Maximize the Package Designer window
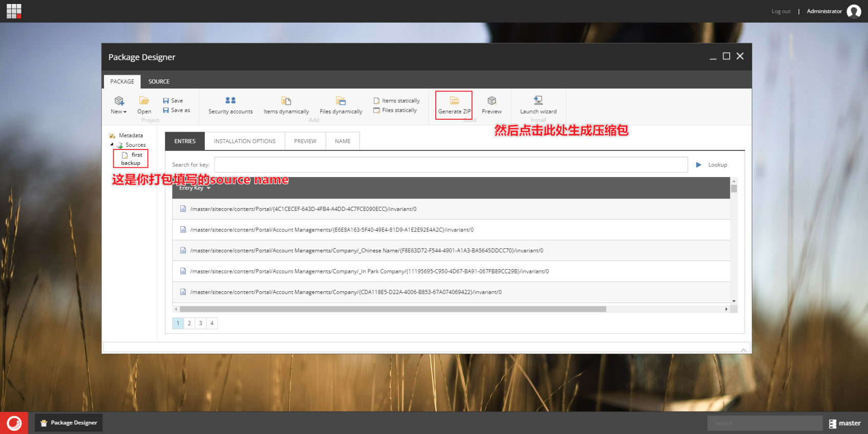 (x=726, y=56)
